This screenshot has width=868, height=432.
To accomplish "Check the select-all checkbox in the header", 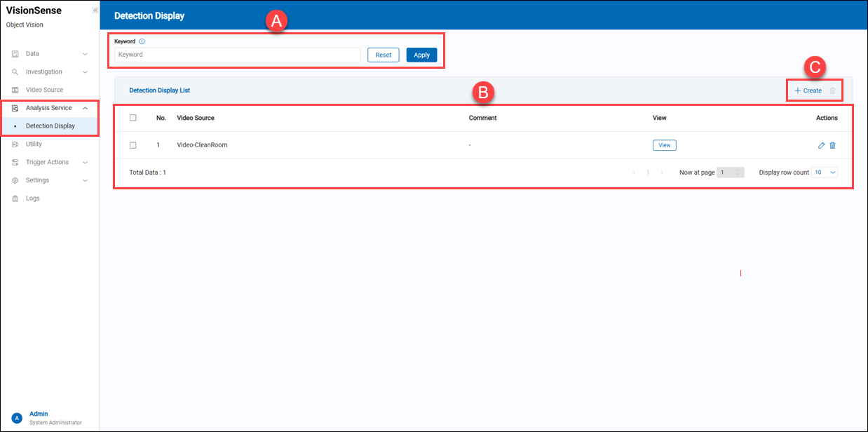I will point(133,118).
